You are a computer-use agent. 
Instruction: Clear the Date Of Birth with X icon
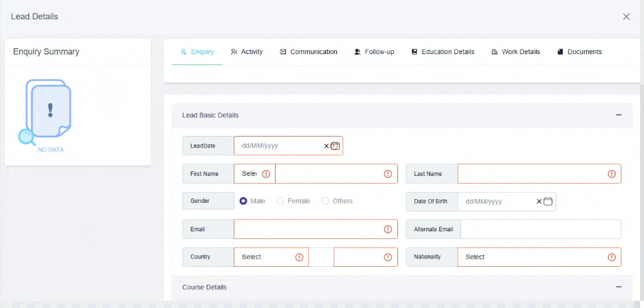click(539, 201)
